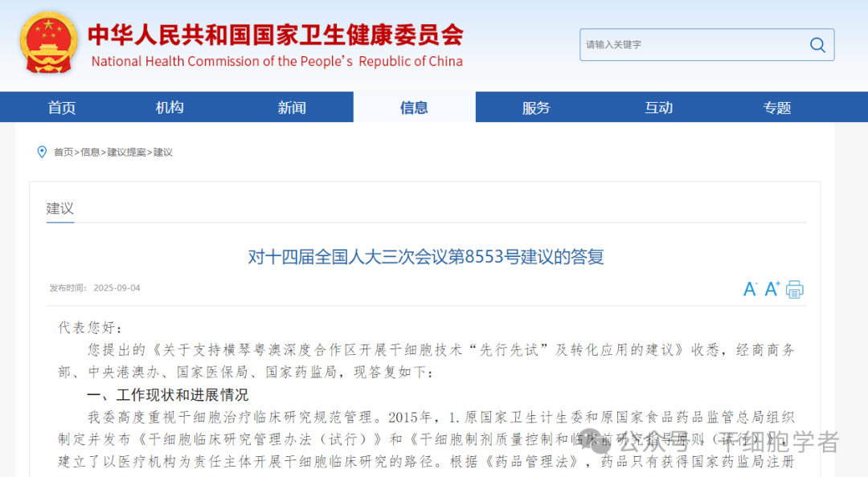Image resolution: width=868 pixels, height=477 pixels.
Task: Focus the keyword search input field
Action: [691, 45]
